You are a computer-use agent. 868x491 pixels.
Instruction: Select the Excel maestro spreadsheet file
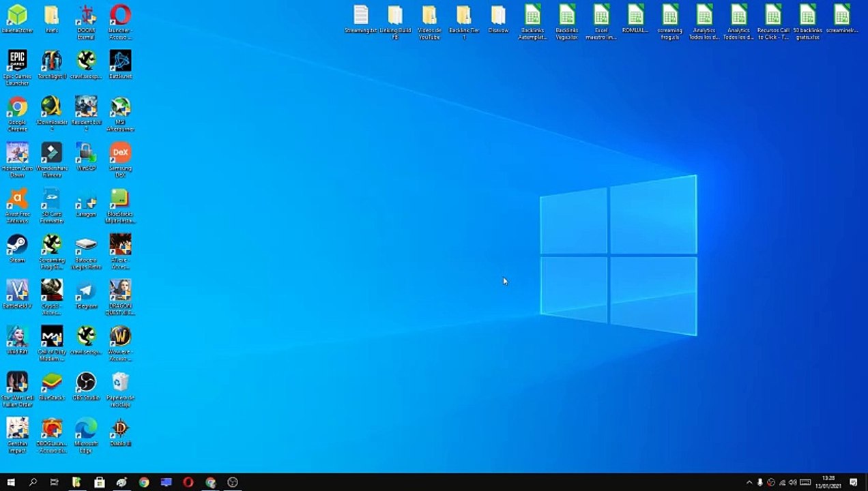(x=601, y=23)
